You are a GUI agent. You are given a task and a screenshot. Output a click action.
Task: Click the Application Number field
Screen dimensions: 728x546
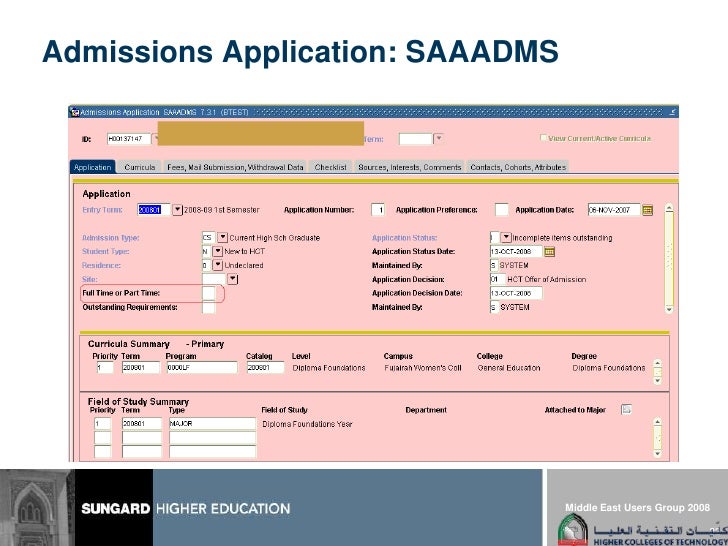tap(378, 210)
